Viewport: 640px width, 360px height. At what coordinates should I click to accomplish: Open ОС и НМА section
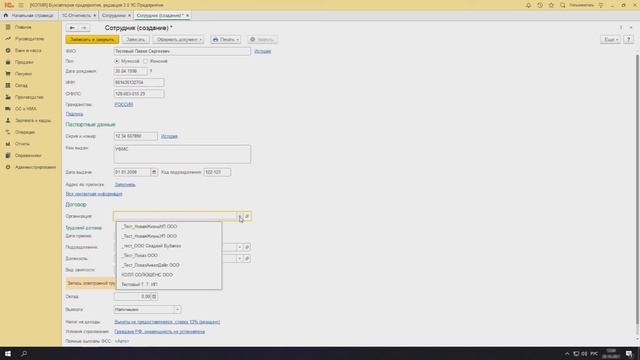tap(25, 109)
